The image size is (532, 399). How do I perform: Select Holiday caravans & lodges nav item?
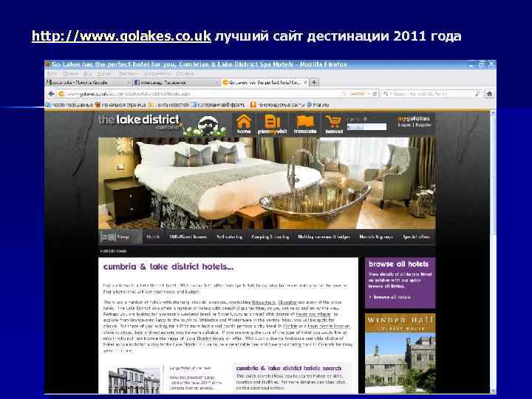[324, 237]
